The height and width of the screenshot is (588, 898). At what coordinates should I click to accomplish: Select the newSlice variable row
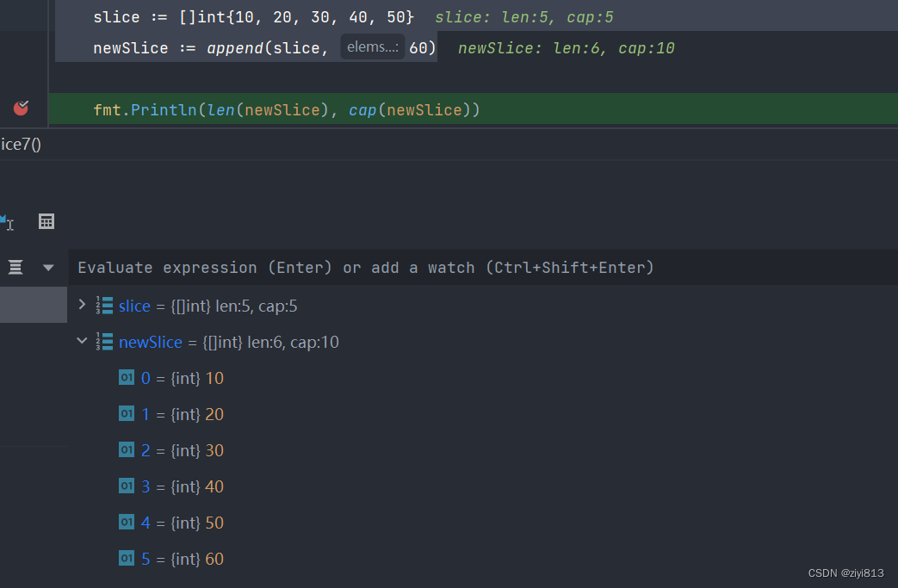228,342
